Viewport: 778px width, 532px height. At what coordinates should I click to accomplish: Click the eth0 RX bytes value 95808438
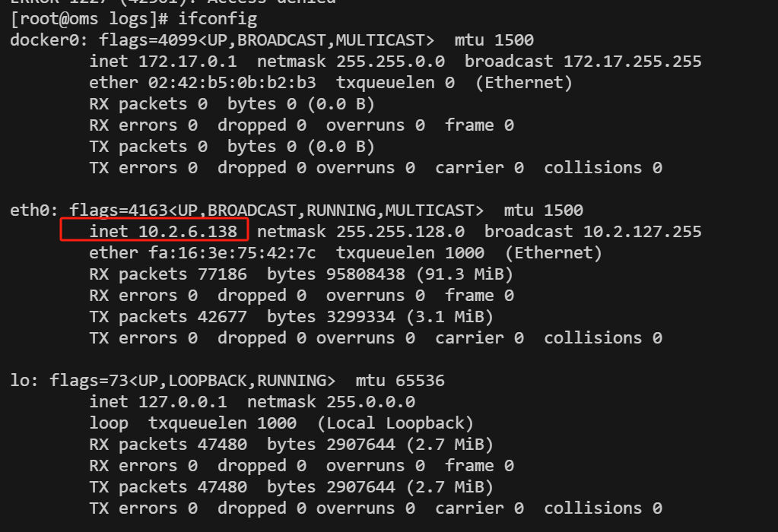(x=366, y=274)
